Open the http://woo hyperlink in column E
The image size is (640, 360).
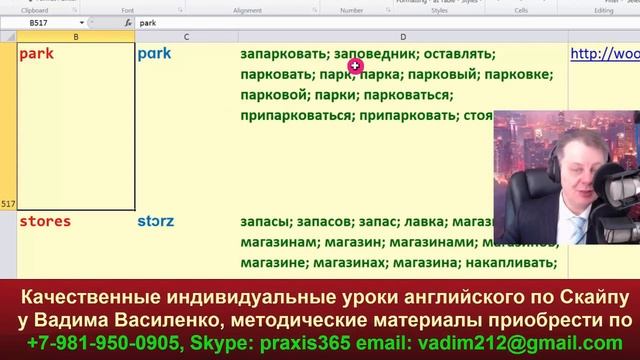tap(605, 54)
